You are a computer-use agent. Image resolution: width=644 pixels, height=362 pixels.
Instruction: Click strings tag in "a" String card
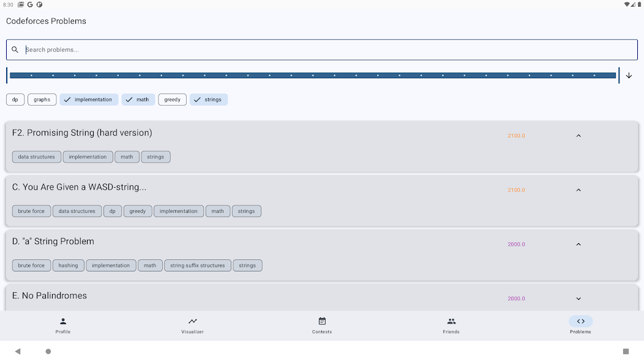tap(247, 265)
